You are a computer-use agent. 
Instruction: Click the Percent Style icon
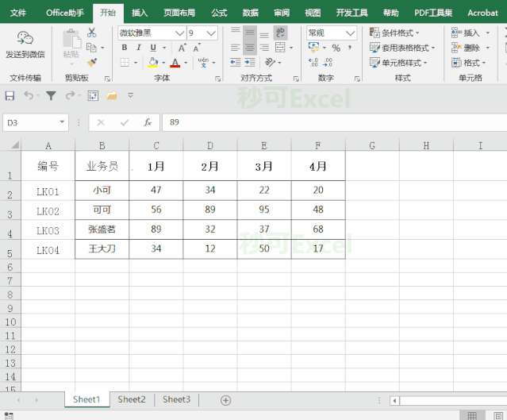336,48
